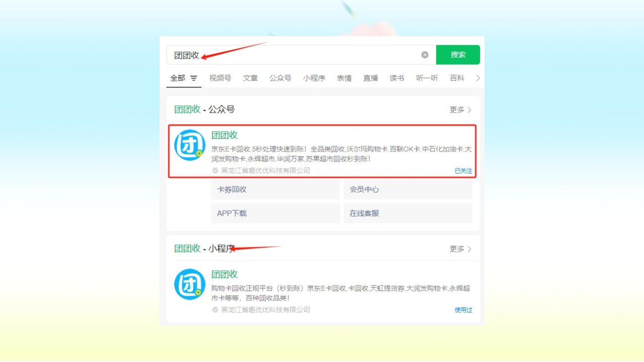Click the company name under the mini program
Image resolution: width=644 pixels, height=362 pixels.
click(x=266, y=310)
